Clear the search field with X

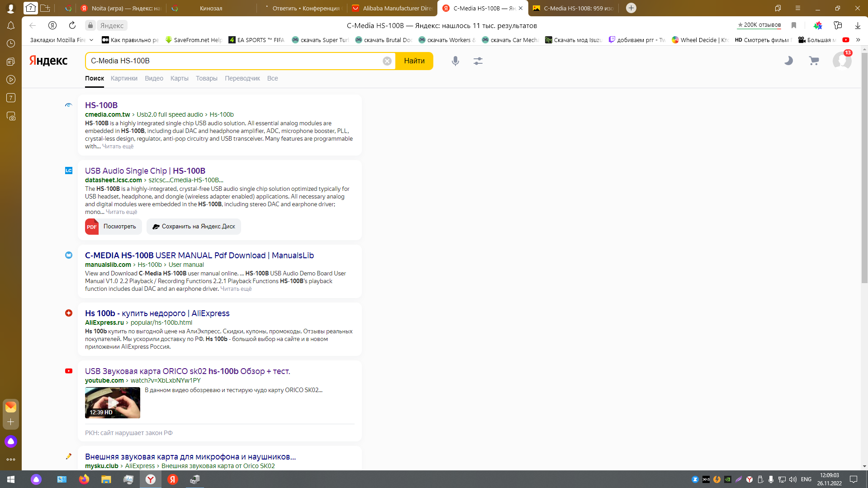point(387,61)
